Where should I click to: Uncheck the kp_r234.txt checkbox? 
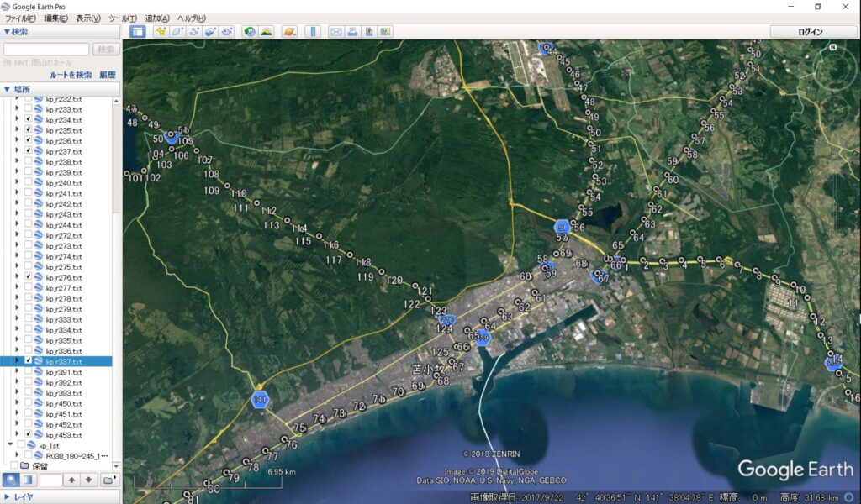coord(29,120)
